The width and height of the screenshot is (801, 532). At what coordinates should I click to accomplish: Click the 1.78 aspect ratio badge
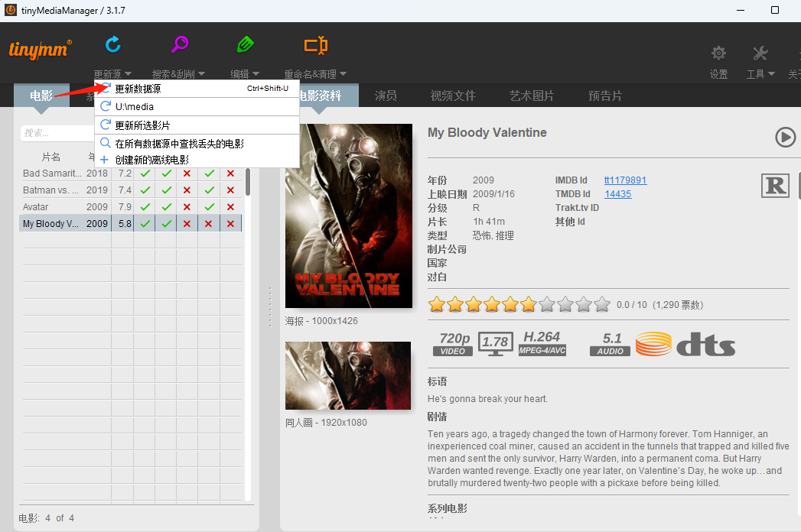click(x=495, y=343)
